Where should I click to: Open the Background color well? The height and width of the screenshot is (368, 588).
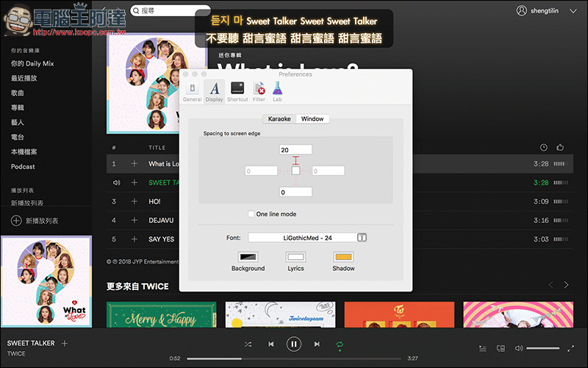[248, 257]
